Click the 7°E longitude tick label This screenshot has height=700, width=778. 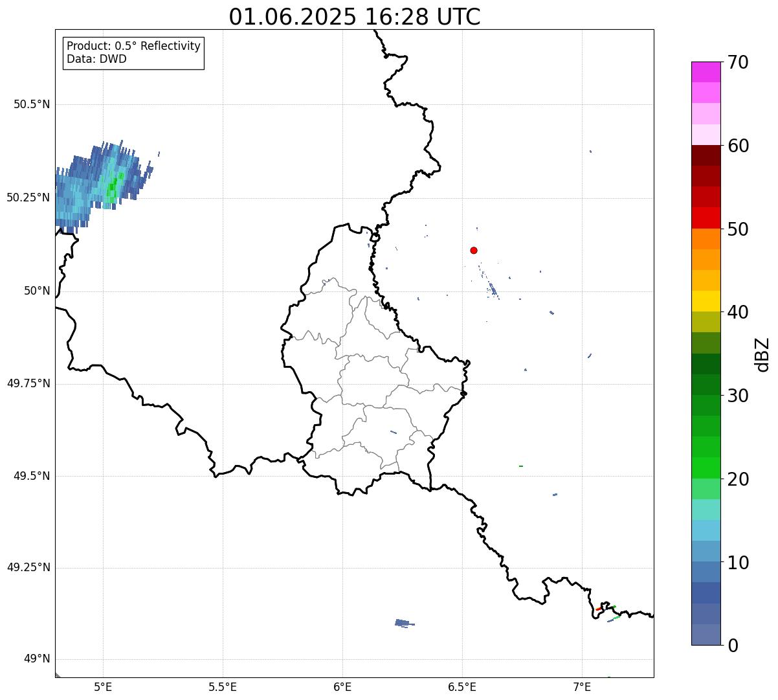582,686
